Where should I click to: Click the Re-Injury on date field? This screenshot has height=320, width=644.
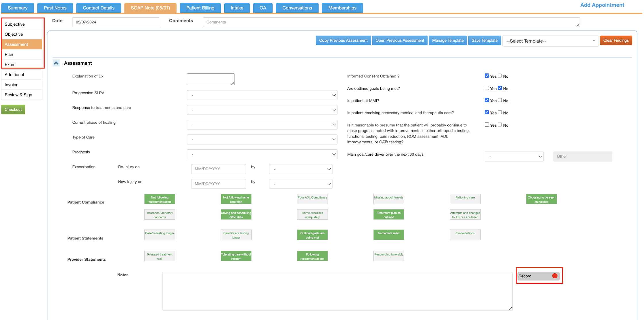point(218,169)
